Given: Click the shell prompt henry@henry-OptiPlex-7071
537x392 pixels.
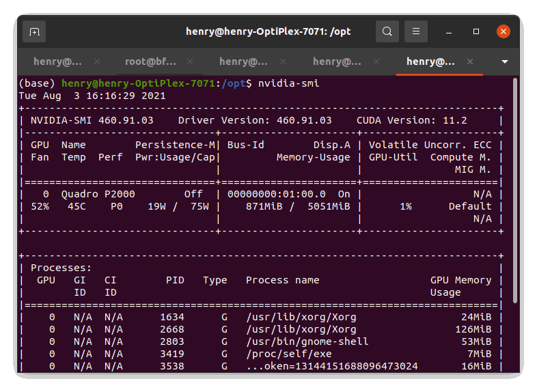Looking at the screenshot, I should 138,83.
